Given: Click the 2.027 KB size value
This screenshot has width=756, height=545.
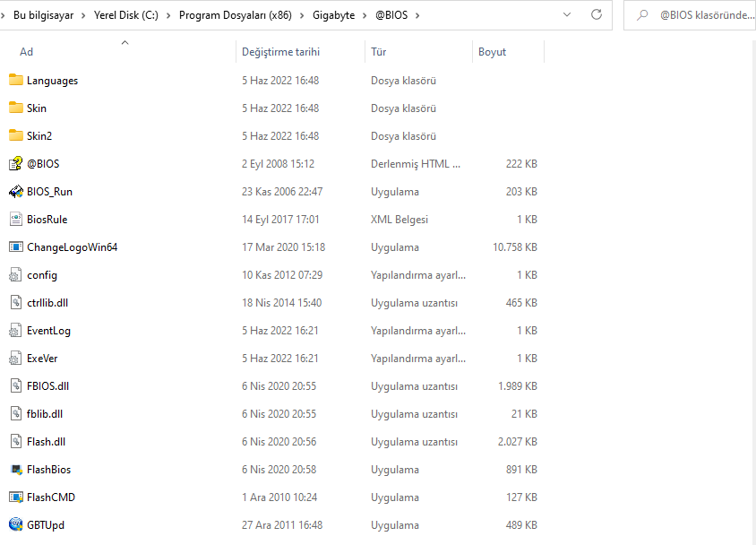Looking at the screenshot, I should coord(518,441).
